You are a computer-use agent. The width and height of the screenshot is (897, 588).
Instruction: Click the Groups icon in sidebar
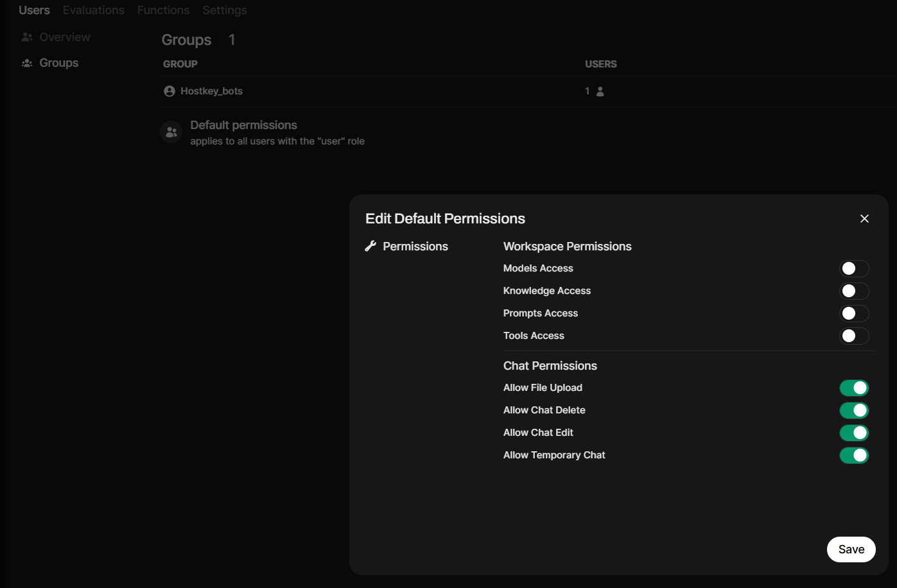point(27,63)
